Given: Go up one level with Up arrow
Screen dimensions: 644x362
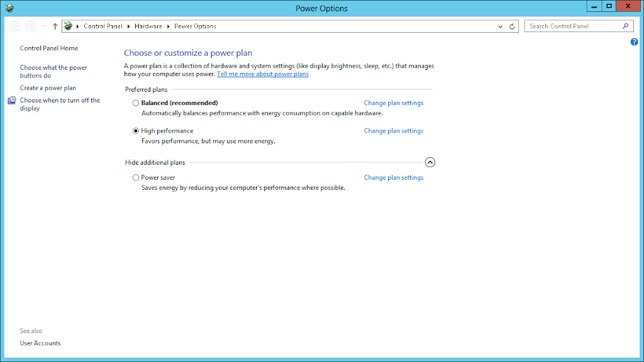Looking at the screenshot, I should pyautogui.click(x=55, y=26).
